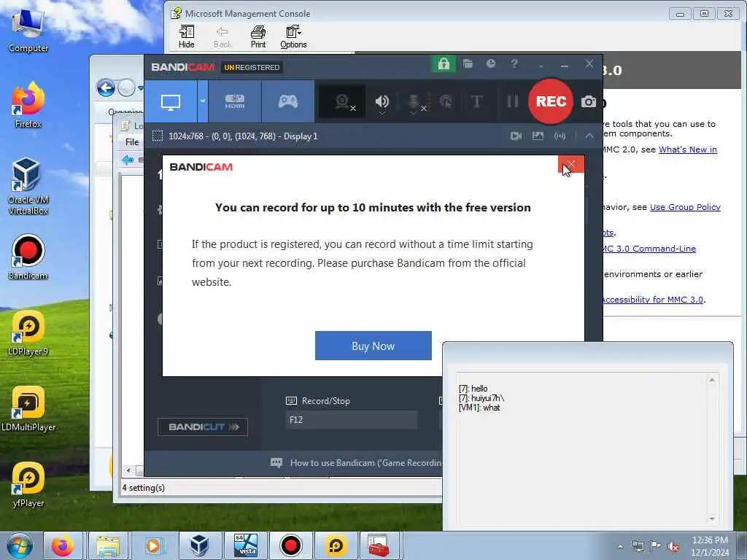Open LDMultiPlayer desktop shortcut
747x560 pixels.
tap(28, 408)
